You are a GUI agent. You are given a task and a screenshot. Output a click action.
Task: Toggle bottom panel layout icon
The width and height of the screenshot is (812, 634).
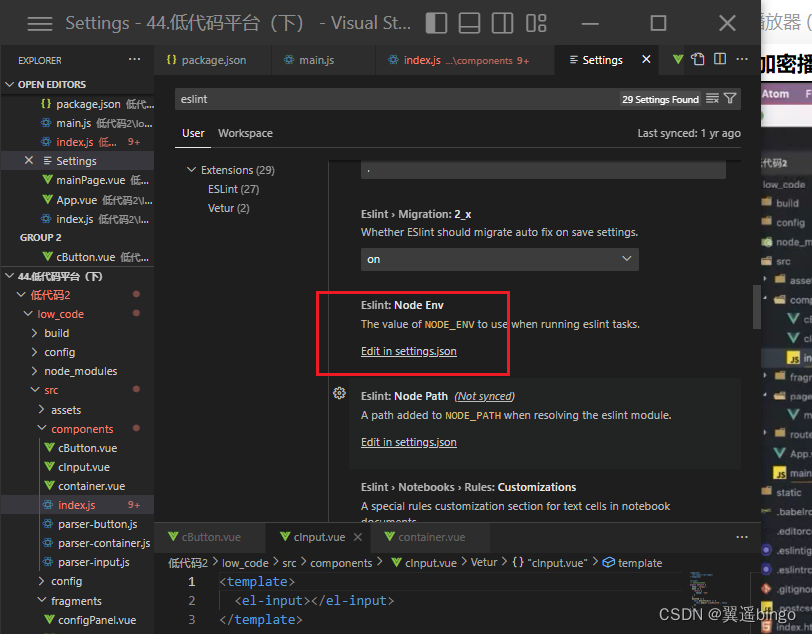pos(469,23)
